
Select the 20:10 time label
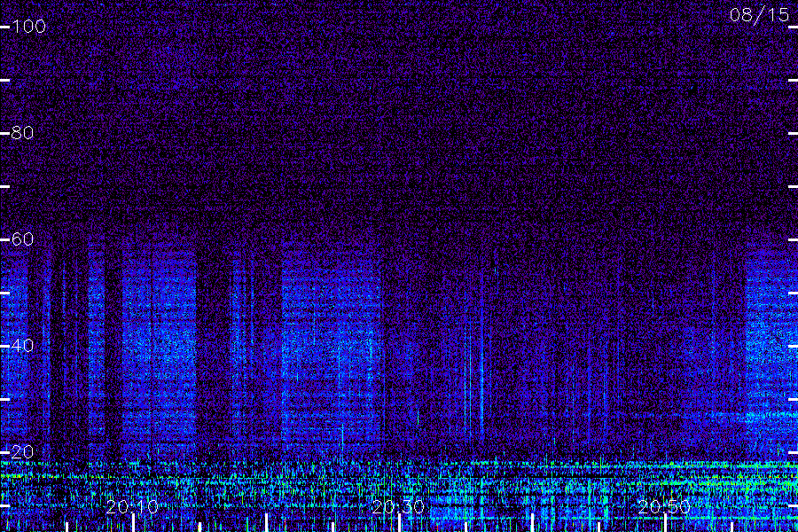click(132, 506)
